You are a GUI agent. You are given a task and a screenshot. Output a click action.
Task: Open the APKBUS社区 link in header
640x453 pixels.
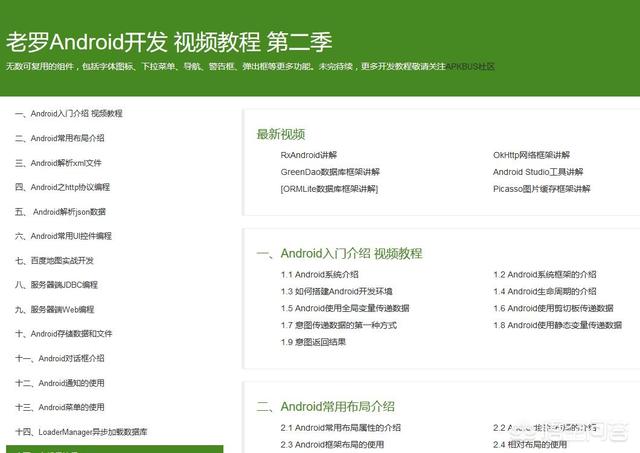470,67
